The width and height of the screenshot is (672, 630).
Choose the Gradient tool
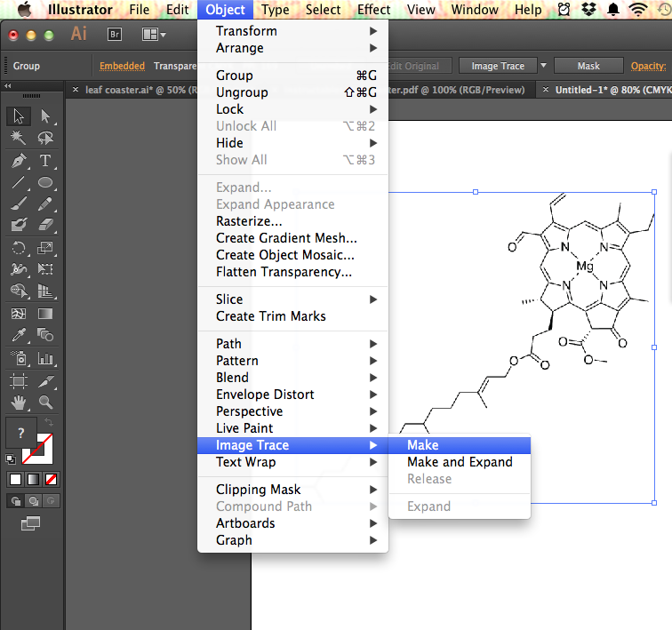point(45,314)
